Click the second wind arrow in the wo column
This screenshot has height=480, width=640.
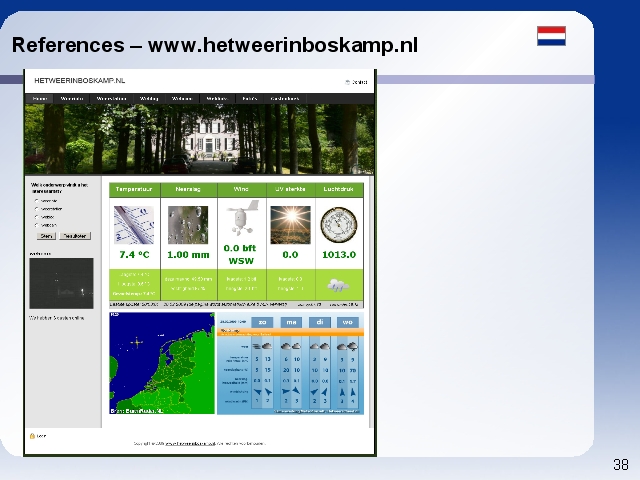pos(353,392)
